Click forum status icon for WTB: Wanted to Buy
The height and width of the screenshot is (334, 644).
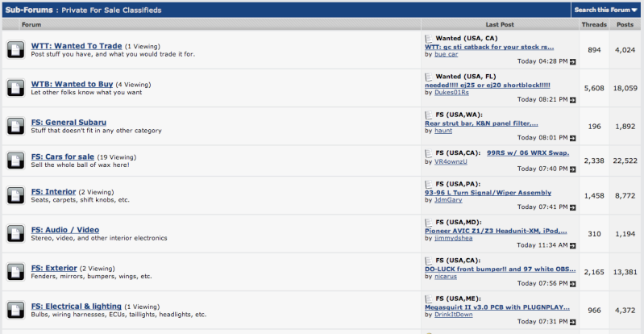[15, 88]
